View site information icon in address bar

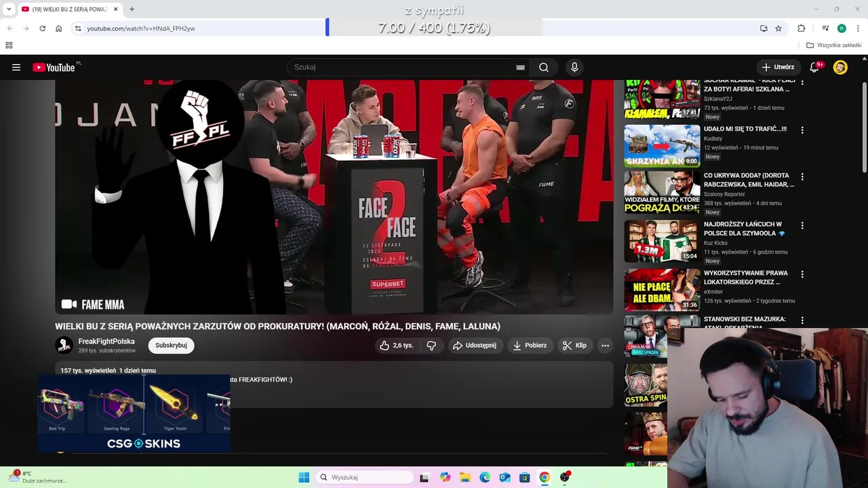[x=78, y=28]
